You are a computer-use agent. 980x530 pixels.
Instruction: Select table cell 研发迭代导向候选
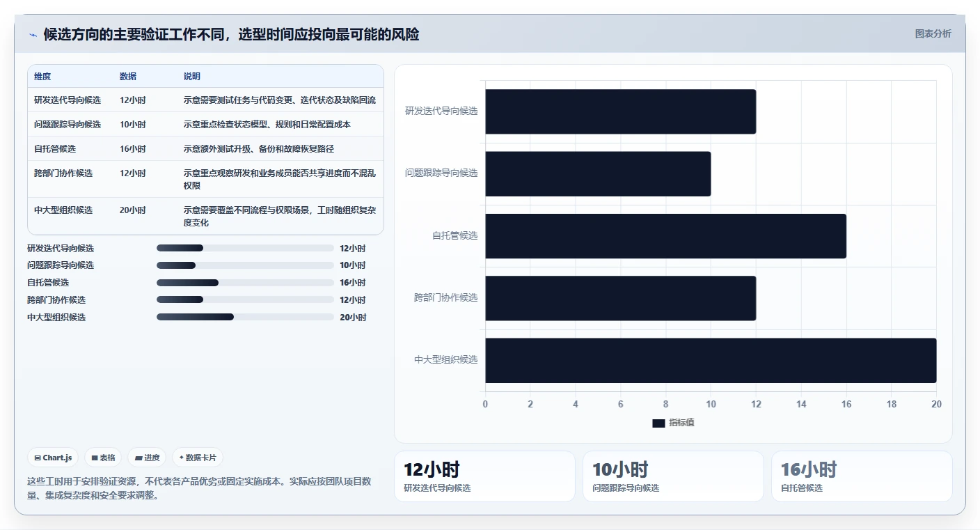[68, 100]
